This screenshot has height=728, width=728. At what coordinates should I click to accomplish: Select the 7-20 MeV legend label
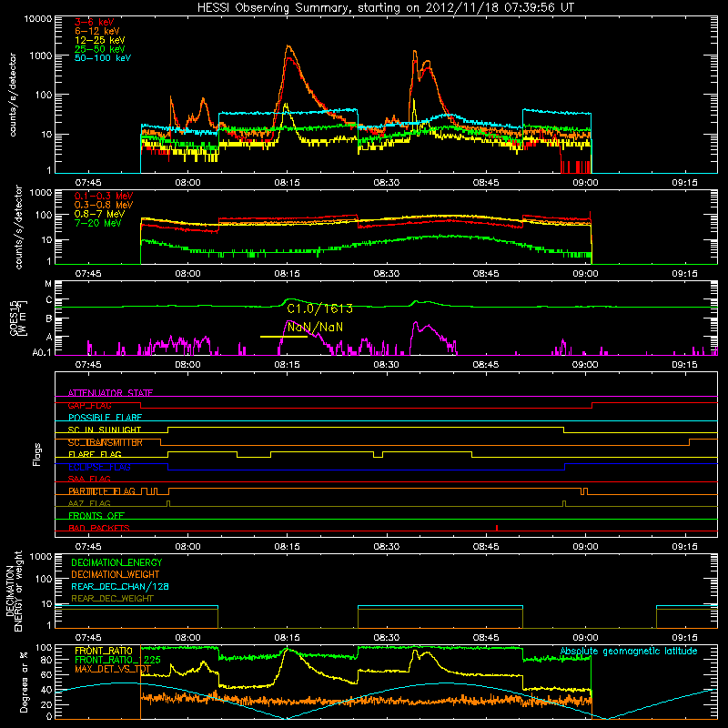click(x=97, y=223)
